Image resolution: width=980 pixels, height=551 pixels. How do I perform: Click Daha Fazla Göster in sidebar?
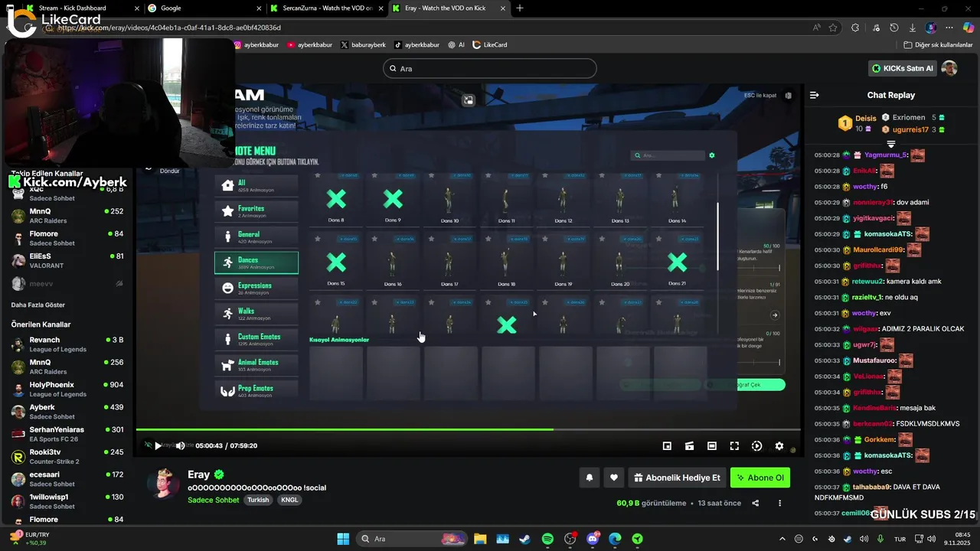tap(38, 305)
